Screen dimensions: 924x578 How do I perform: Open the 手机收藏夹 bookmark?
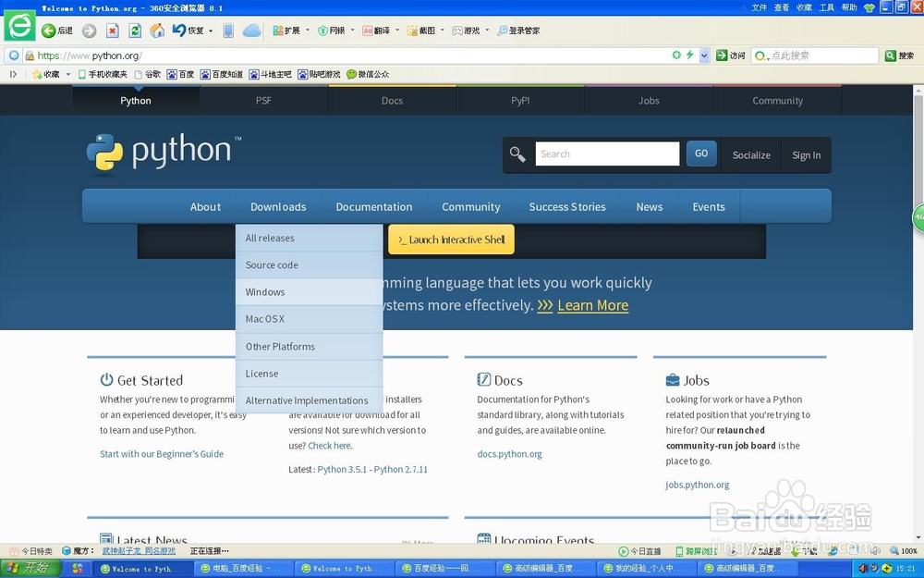(103, 74)
